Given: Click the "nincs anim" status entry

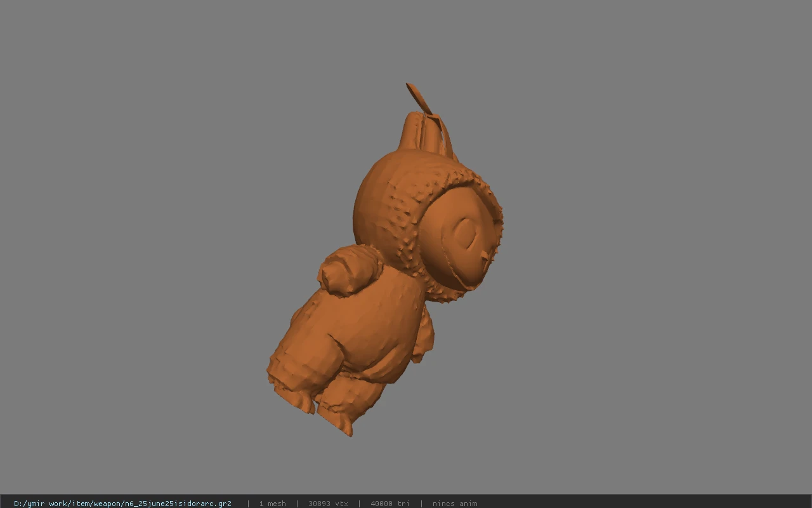Looking at the screenshot, I should pyautogui.click(x=455, y=504).
